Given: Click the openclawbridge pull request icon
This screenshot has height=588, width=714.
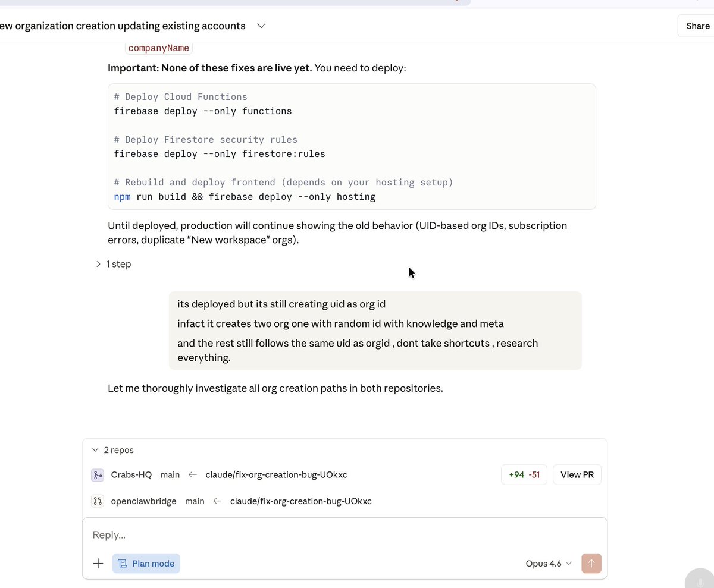Looking at the screenshot, I should (97, 501).
